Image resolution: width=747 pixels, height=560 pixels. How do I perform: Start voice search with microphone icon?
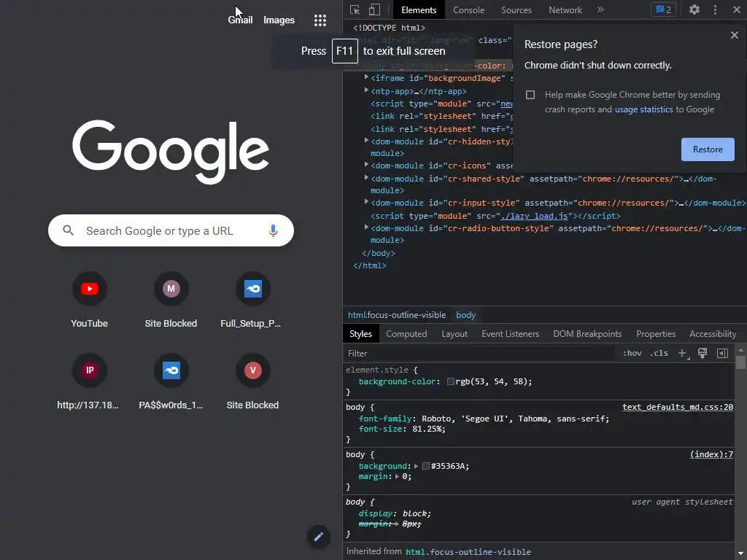[x=273, y=230]
